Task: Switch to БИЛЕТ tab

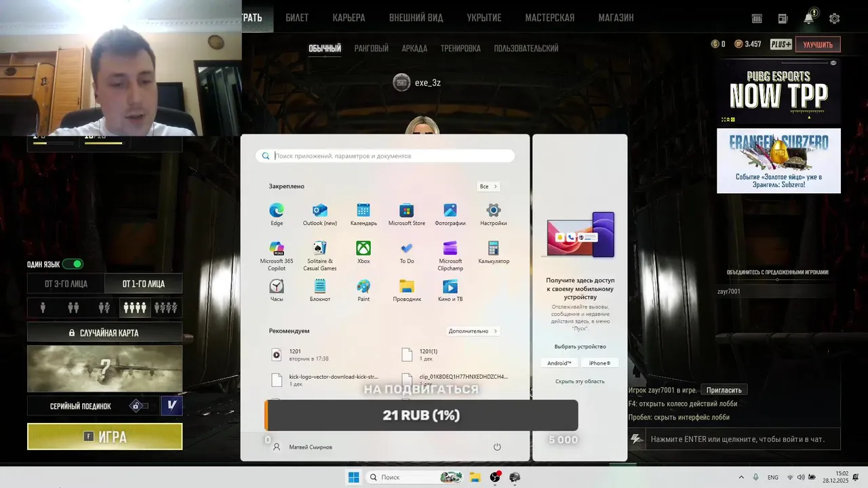Action: 297,18
